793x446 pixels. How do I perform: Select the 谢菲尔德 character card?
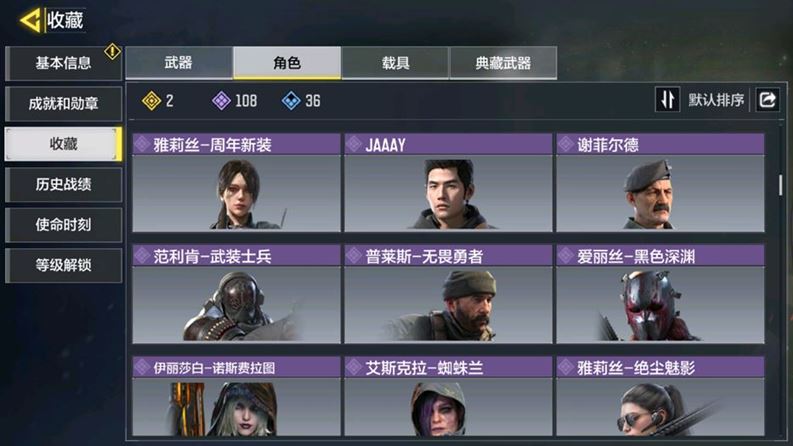pyautogui.click(x=660, y=183)
